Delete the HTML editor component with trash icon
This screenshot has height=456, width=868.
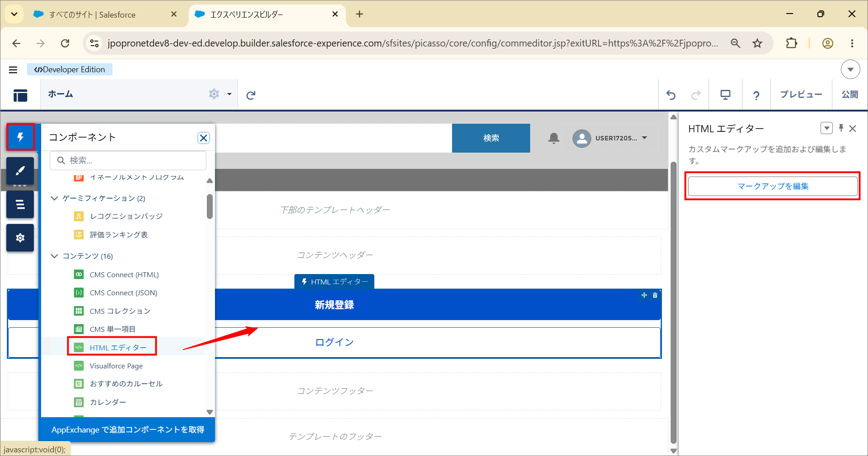[655, 295]
